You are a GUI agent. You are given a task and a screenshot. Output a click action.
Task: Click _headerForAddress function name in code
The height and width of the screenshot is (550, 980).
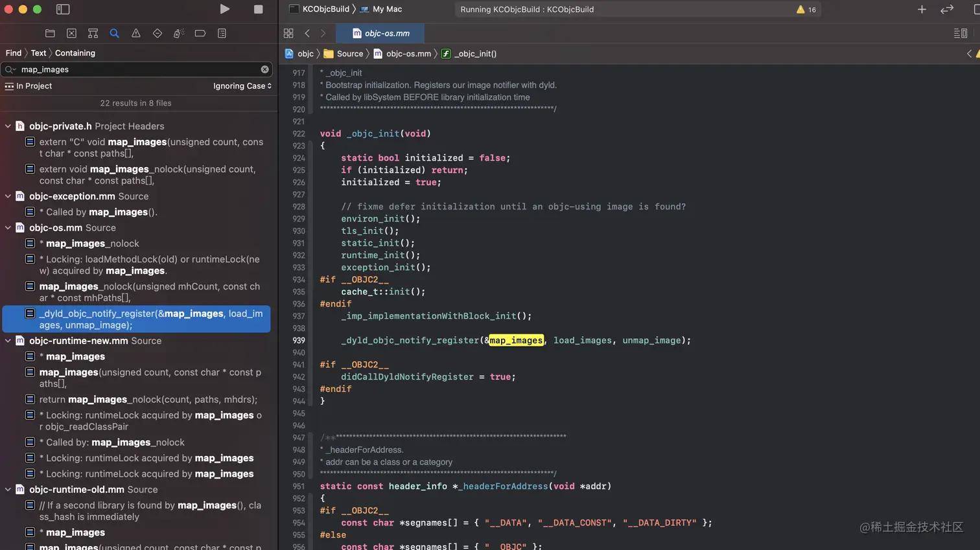[503, 486]
